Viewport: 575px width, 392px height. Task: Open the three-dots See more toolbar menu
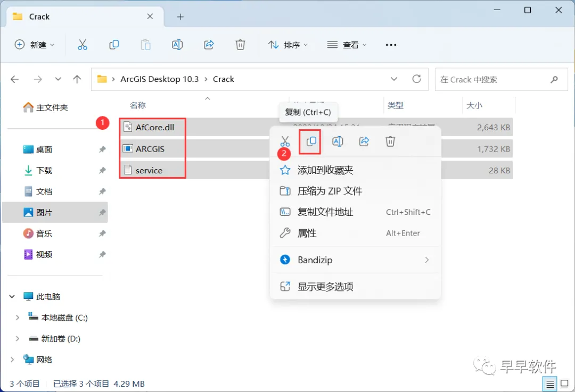(391, 45)
